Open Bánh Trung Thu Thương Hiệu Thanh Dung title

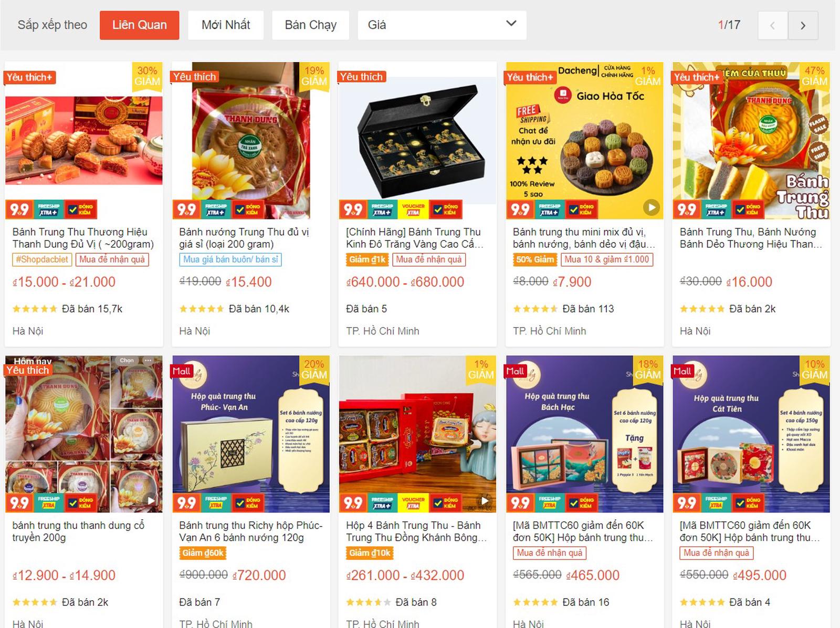pyautogui.click(x=83, y=238)
